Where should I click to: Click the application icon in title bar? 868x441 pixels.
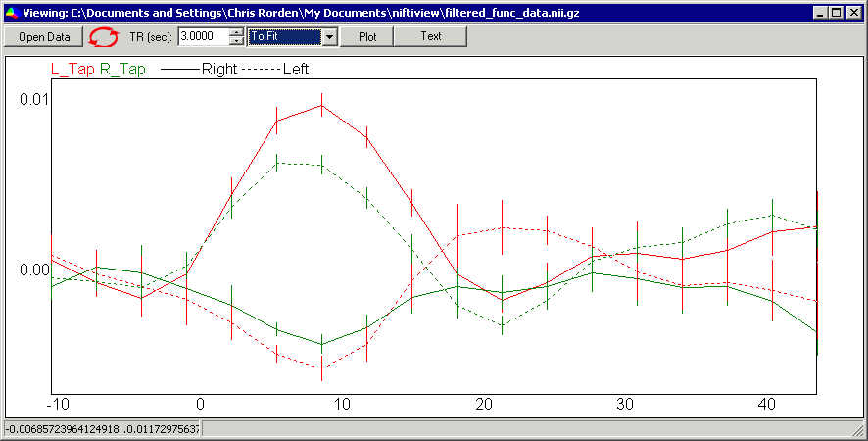[x=12, y=12]
